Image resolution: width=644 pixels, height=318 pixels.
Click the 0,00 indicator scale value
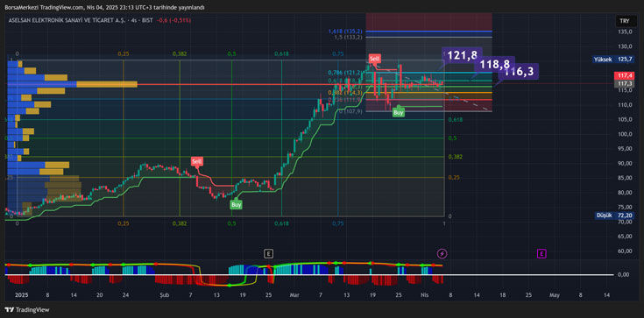[625, 274]
